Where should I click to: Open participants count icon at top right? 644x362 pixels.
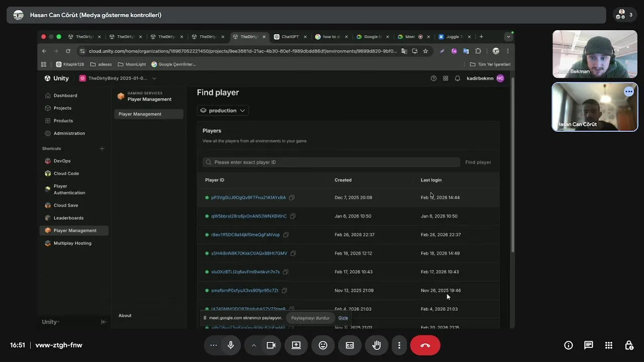[625, 15]
